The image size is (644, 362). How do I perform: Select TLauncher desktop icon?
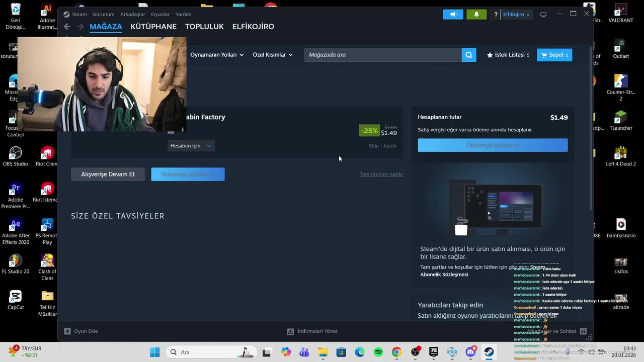(621, 121)
